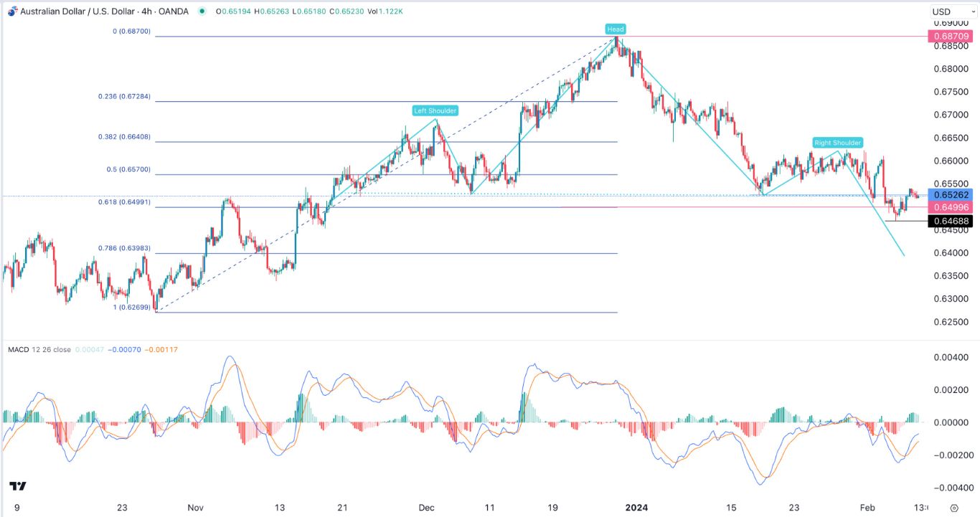The width and height of the screenshot is (980, 517).
Task: Click the Low value L0.65180
Action: coord(309,11)
